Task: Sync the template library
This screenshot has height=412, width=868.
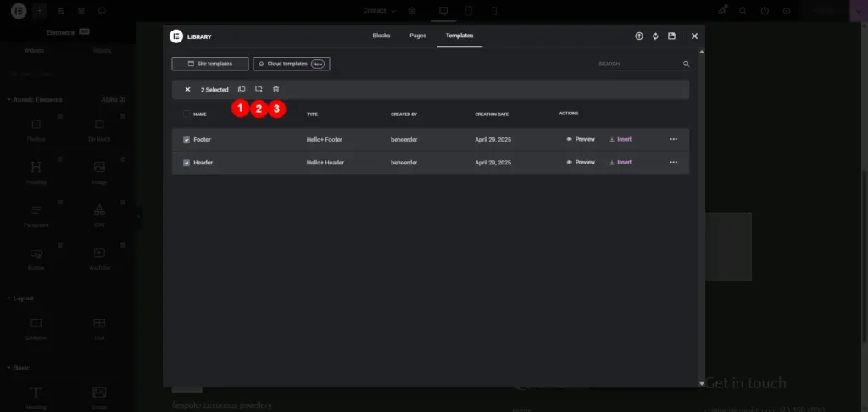Action: pyautogui.click(x=655, y=36)
